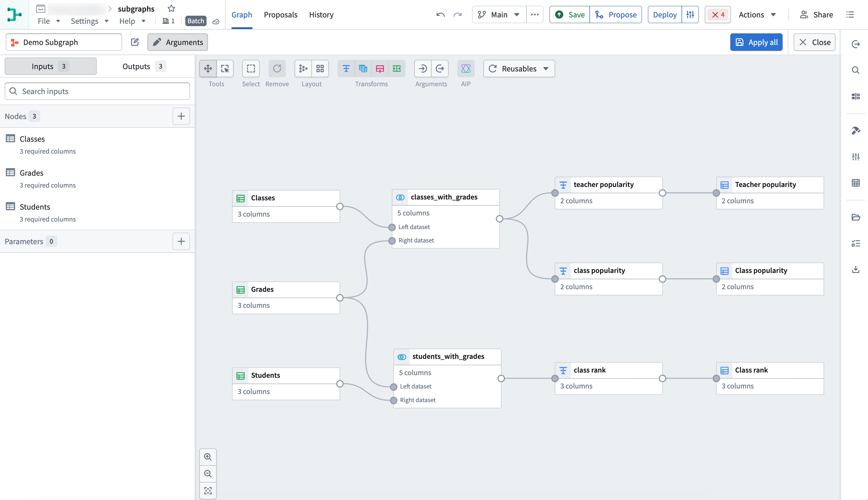Click the input argument arrow icon

click(x=423, y=69)
